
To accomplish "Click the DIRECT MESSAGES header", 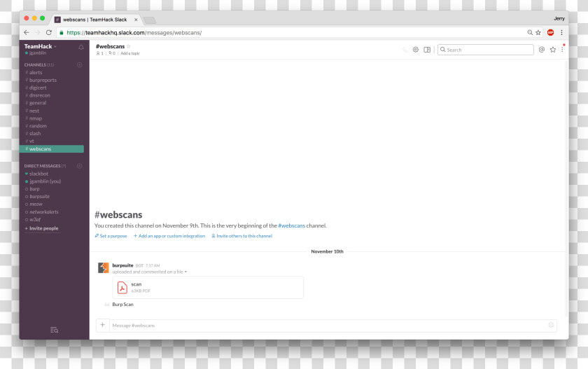I will click(45, 166).
